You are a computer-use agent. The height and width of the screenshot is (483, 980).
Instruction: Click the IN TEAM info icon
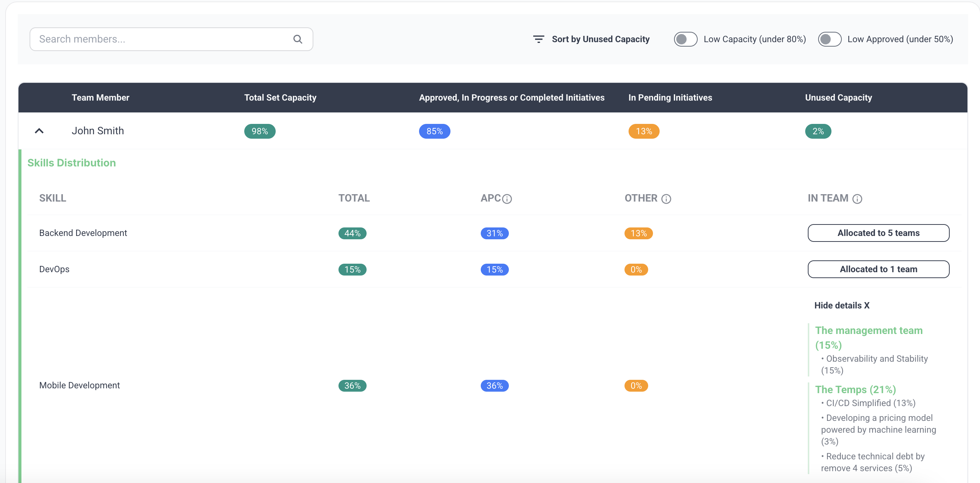857,199
